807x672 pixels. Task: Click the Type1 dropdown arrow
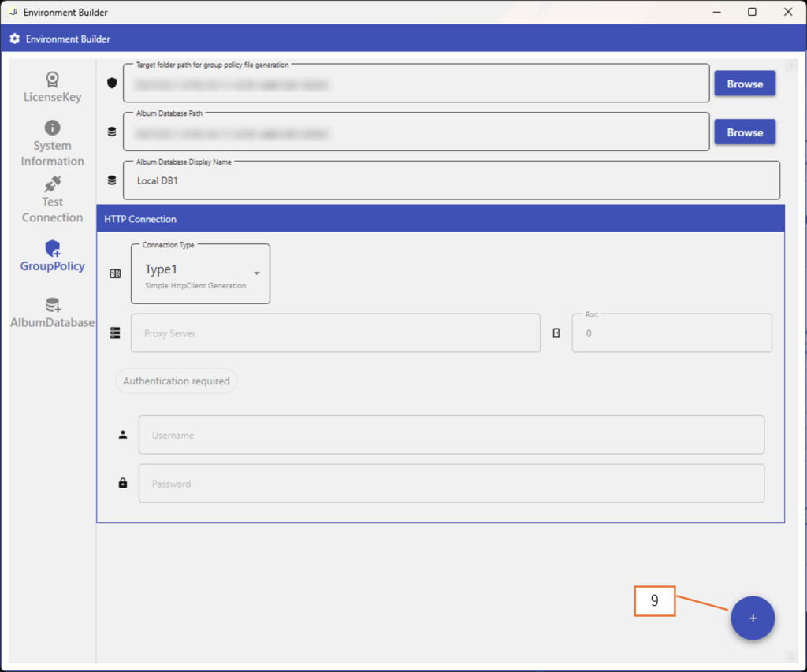click(x=257, y=273)
